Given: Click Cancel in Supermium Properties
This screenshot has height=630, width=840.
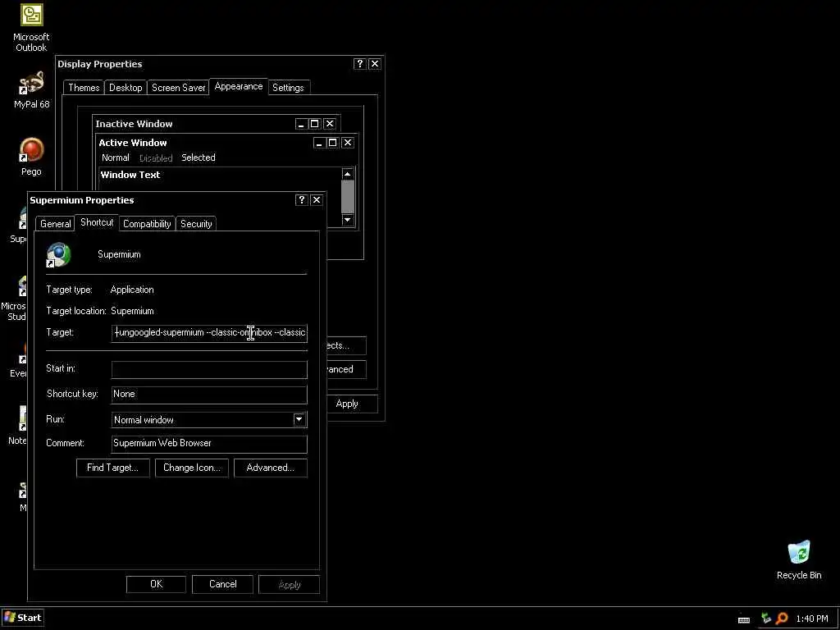Looking at the screenshot, I should (x=223, y=584).
